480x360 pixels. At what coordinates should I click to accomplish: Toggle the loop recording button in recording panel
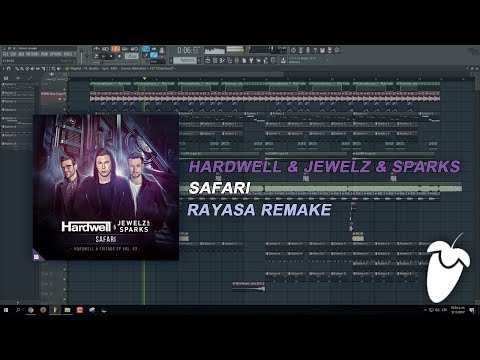[x=134, y=49]
